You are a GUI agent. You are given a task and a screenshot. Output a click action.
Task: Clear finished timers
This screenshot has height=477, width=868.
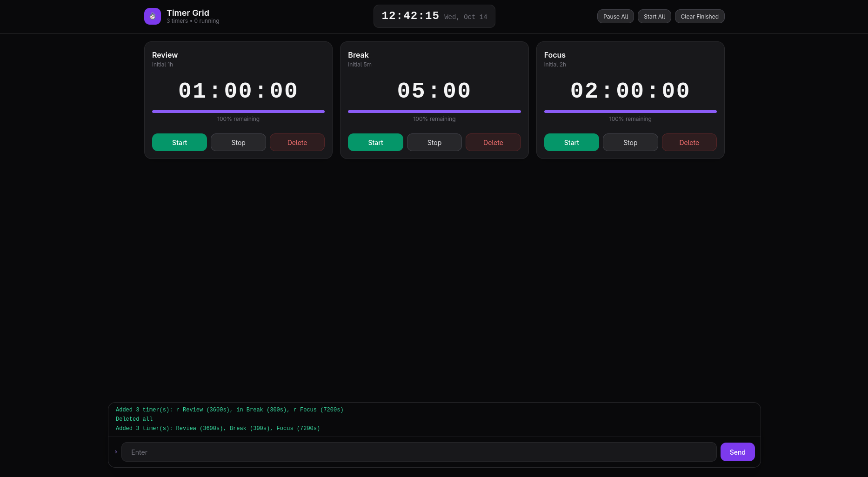coord(700,16)
